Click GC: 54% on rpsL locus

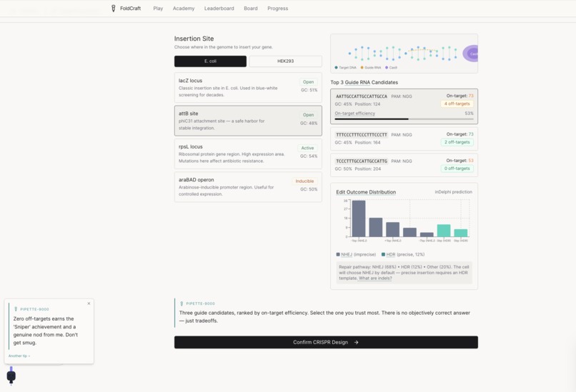(309, 156)
